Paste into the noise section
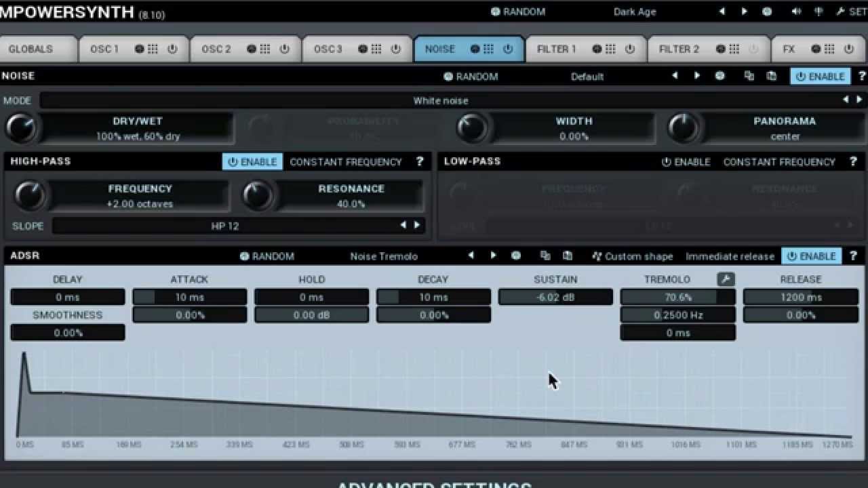 tap(771, 76)
